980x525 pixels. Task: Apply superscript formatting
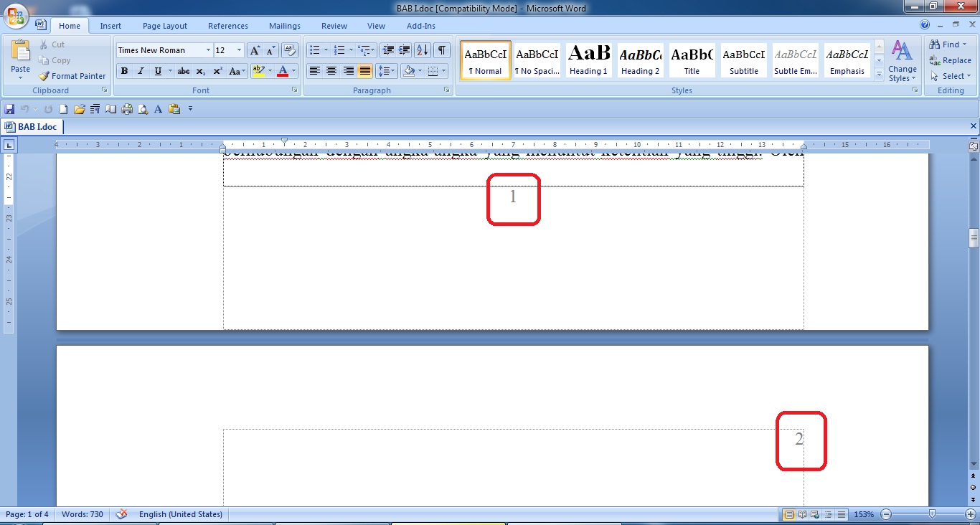pos(217,71)
